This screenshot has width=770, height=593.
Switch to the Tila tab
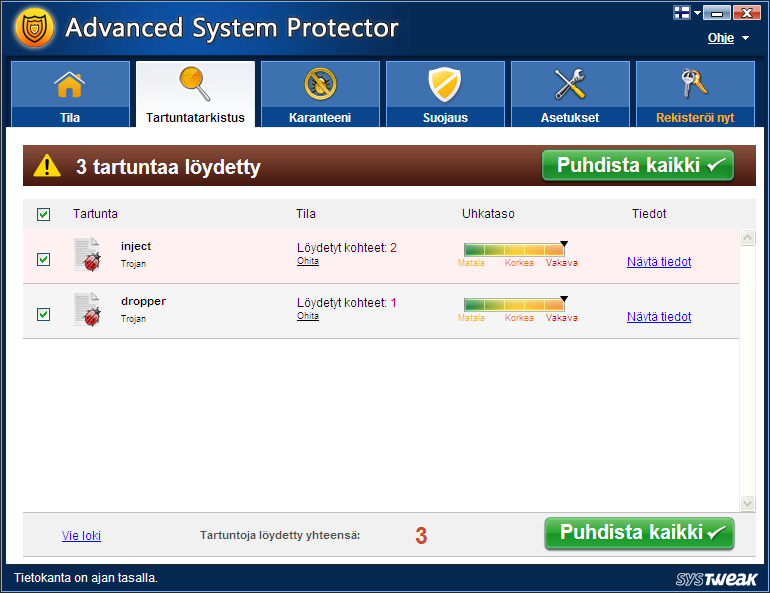coord(70,94)
